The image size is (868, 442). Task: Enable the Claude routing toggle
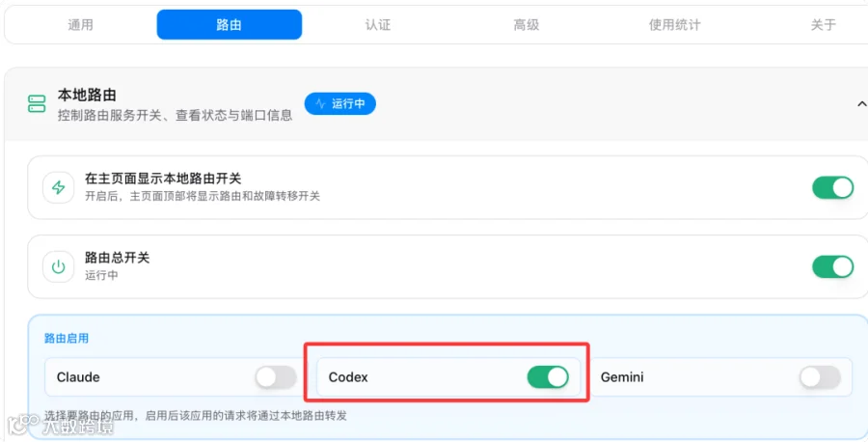276,377
